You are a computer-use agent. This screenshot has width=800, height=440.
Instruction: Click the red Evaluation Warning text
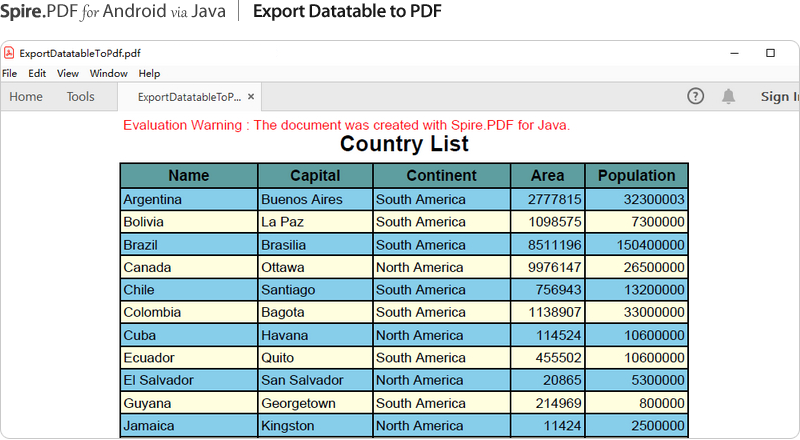click(x=346, y=125)
